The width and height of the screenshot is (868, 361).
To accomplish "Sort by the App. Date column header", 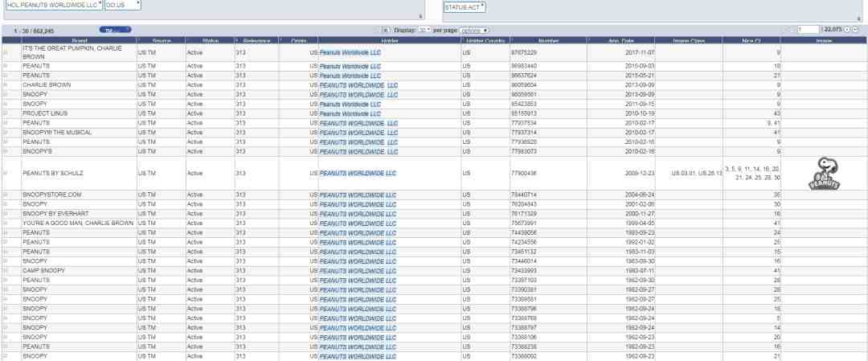I will pos(621,40).
